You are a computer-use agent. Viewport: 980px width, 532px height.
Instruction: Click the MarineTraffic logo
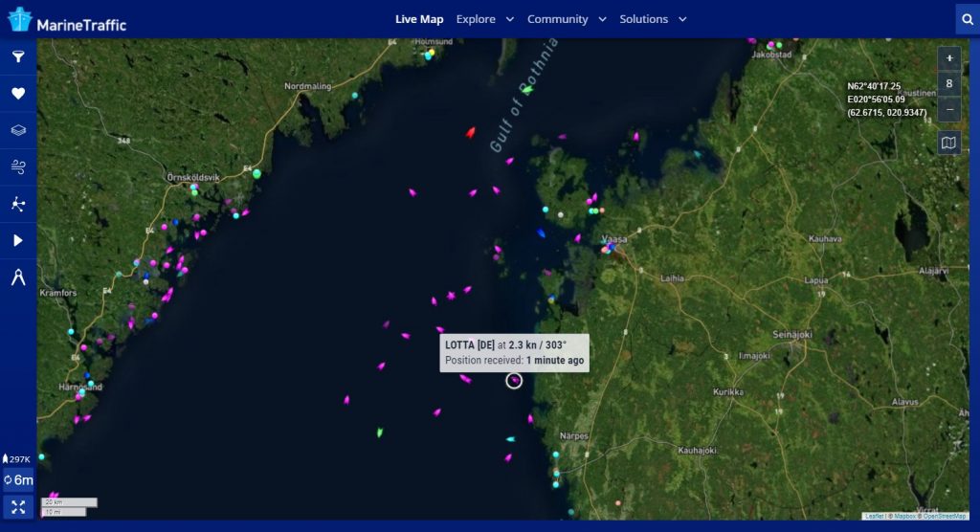[67, 21]
